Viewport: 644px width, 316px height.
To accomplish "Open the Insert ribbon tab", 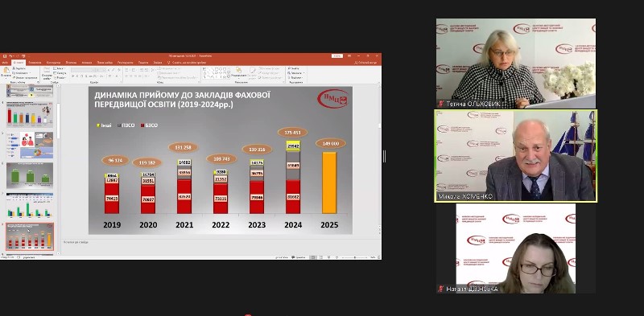I will [x=35, y=63].
